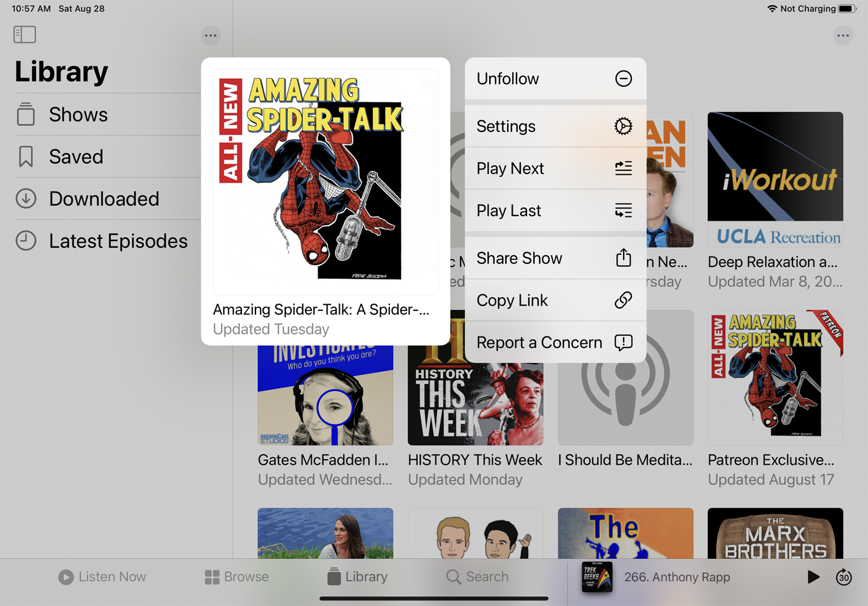The image size is (868, 606).
Task: Open the Marx Brothers podcast artwork
Action: 775,533
